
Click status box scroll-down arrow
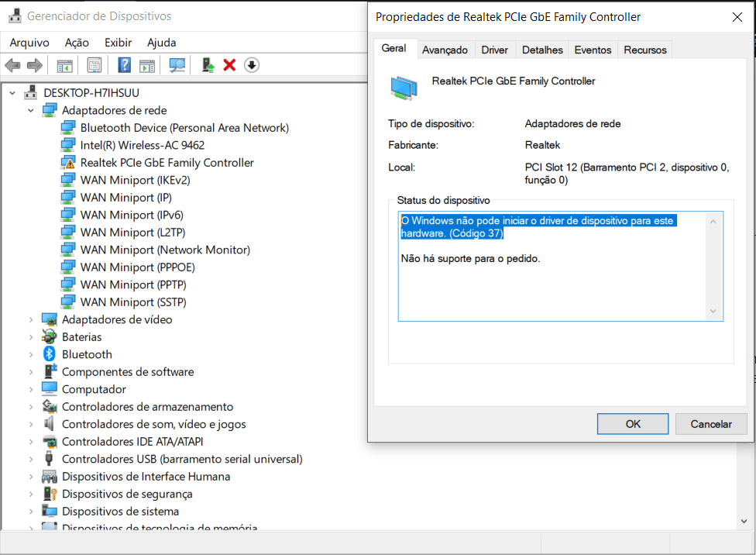pos(713,312)
